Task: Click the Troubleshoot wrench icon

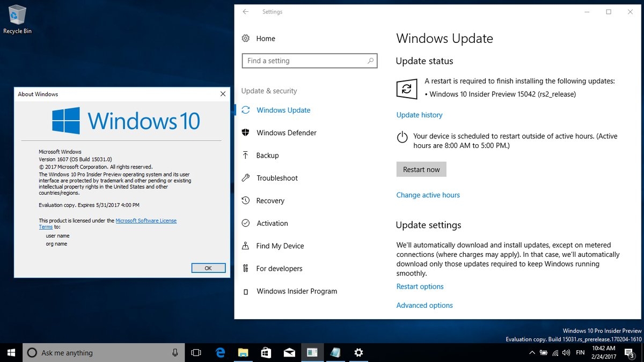Action: coord(245,178)
